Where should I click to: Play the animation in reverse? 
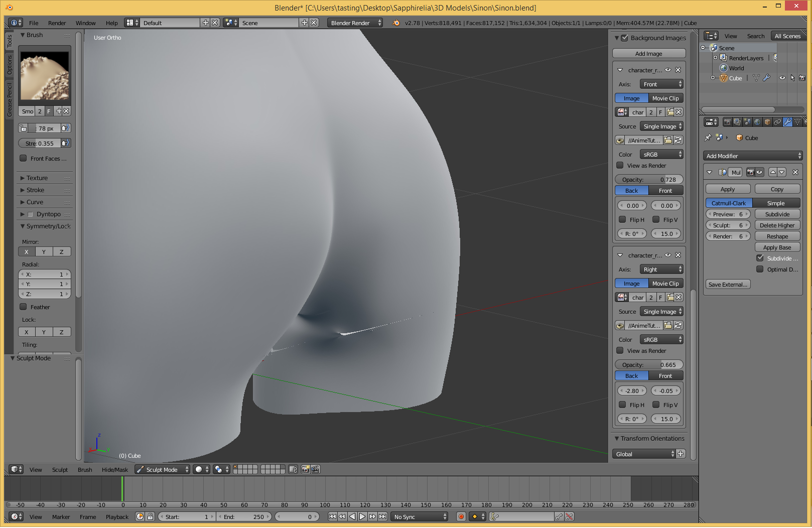click(x=352, y=516)
